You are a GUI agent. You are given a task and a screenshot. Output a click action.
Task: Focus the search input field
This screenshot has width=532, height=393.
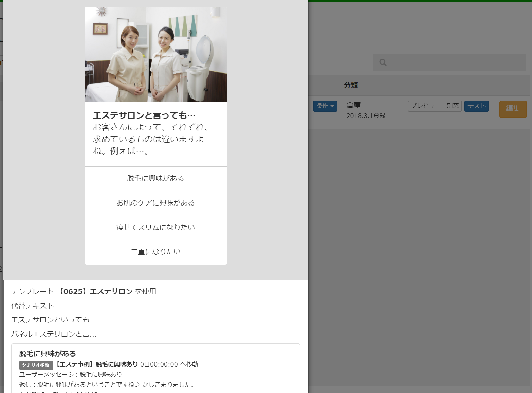(x=450, y=62)
